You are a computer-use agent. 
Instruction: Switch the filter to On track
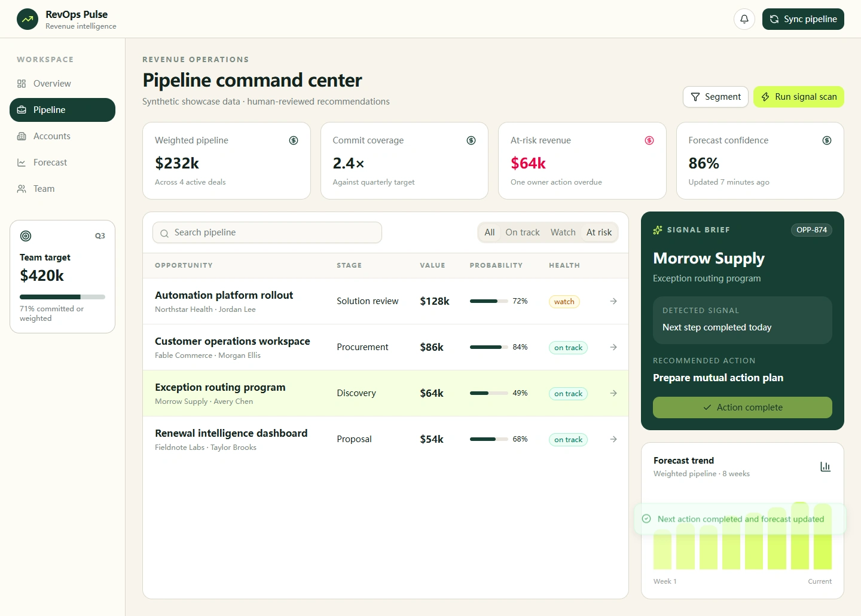tap(523, 232)
